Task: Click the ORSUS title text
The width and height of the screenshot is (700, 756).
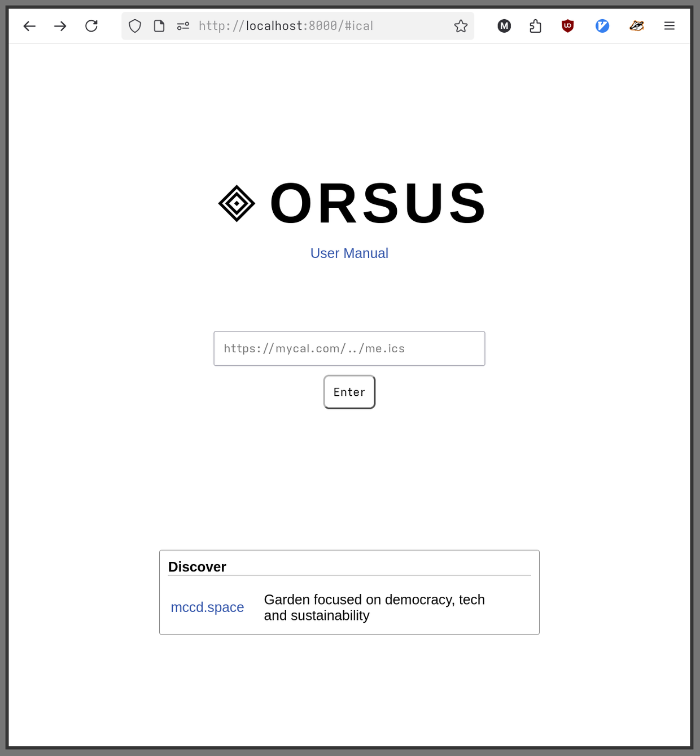Action: pyautogui.click(x=378, y=203)
